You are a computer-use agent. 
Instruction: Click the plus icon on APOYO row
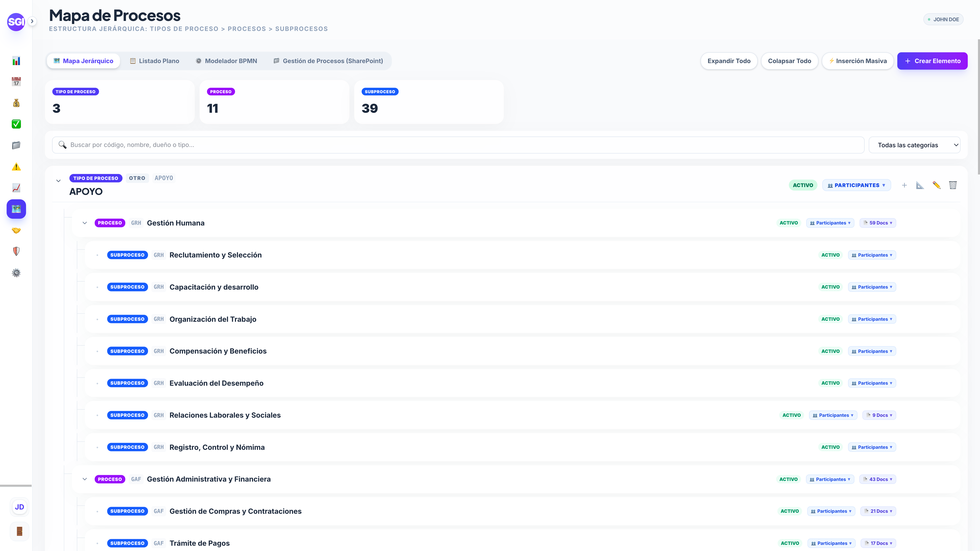904,185
